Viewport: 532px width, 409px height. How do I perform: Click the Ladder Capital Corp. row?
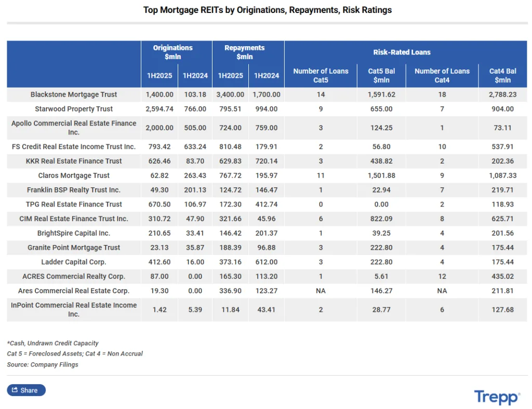(x=73, y=262)
